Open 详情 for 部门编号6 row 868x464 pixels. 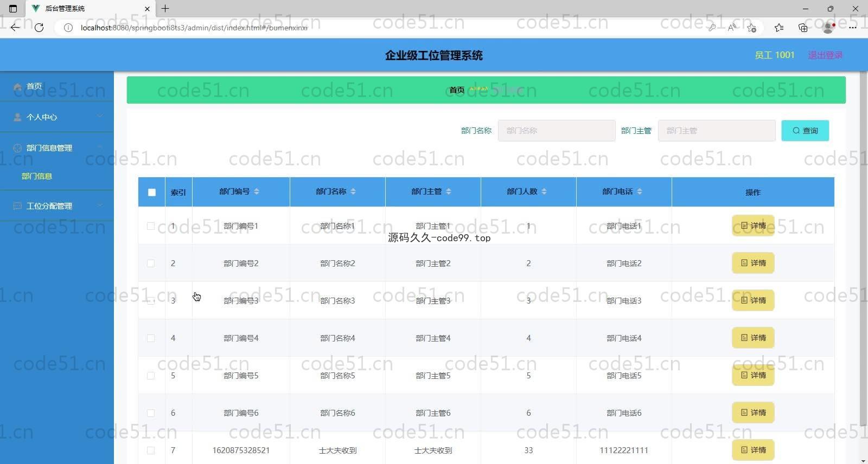pos(753,413)
